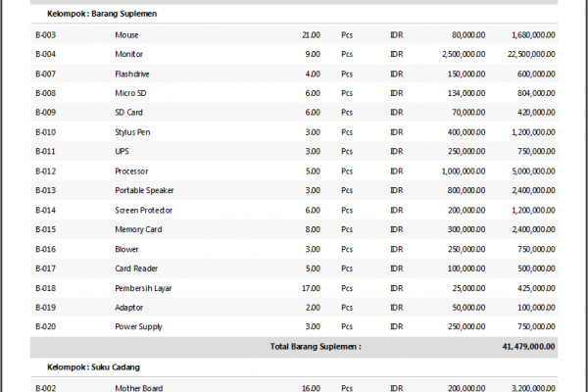Select the subtotal value 41,479,000.00
The height and width of the screenshot is (392, 588).
[x=528, y=346]
